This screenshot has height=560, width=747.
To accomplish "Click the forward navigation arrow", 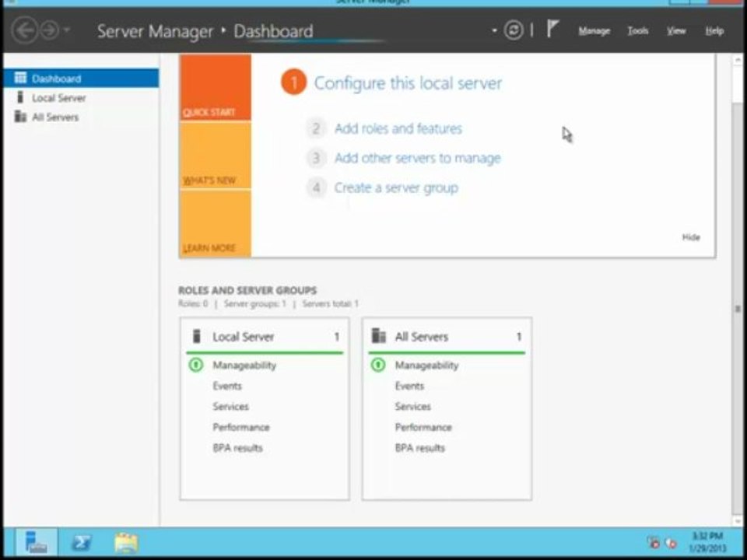I will point(49,30).
